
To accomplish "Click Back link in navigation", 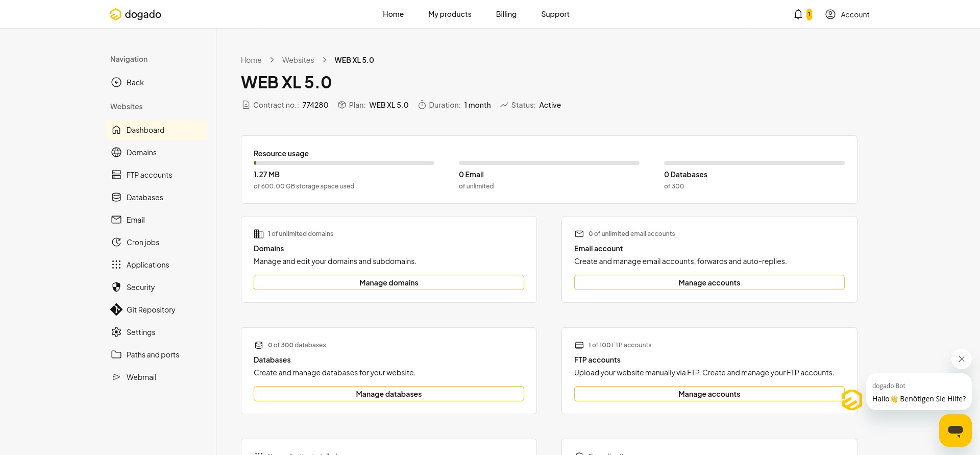I will [135, 82].
